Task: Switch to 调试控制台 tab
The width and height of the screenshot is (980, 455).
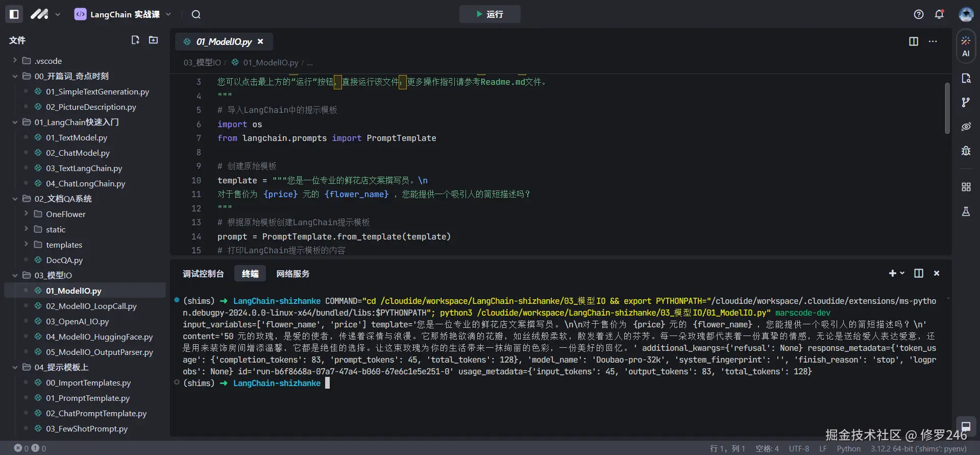Action: 203,274
